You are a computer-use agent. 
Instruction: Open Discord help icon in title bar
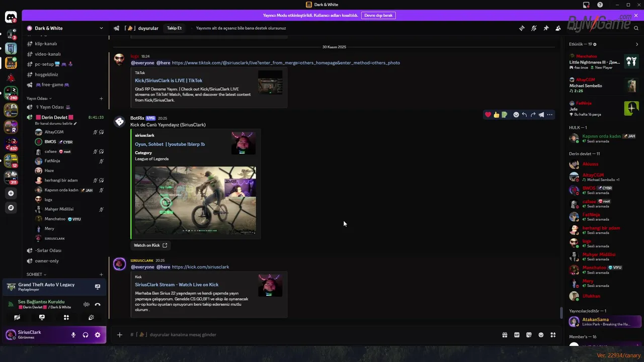point(600,5)
